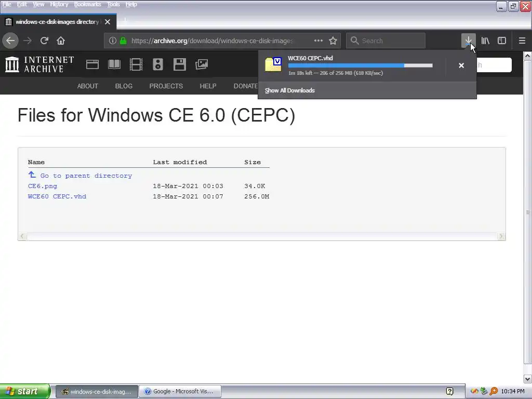The width and height of the screenshot is (532, 399).
Task: Open the Tools menu
Action: coord(113,4)
